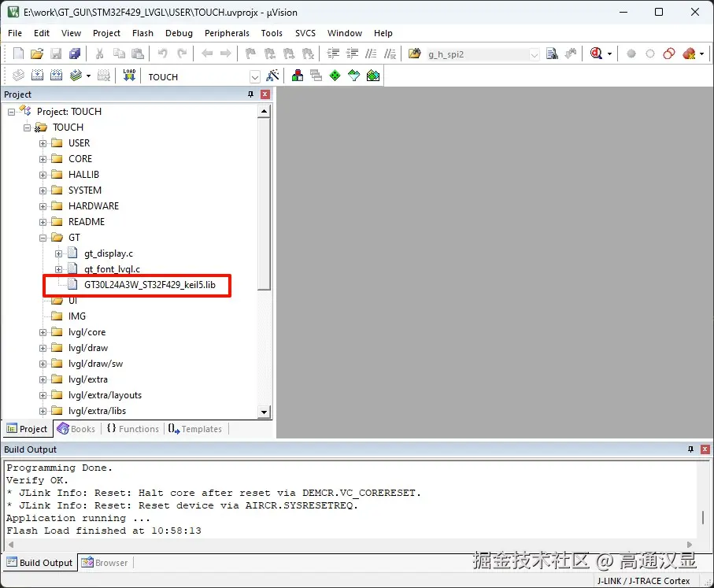Switch to the Functions tab
The width and height of the screenshot is (714, 588).
click(x=133, y=429)
